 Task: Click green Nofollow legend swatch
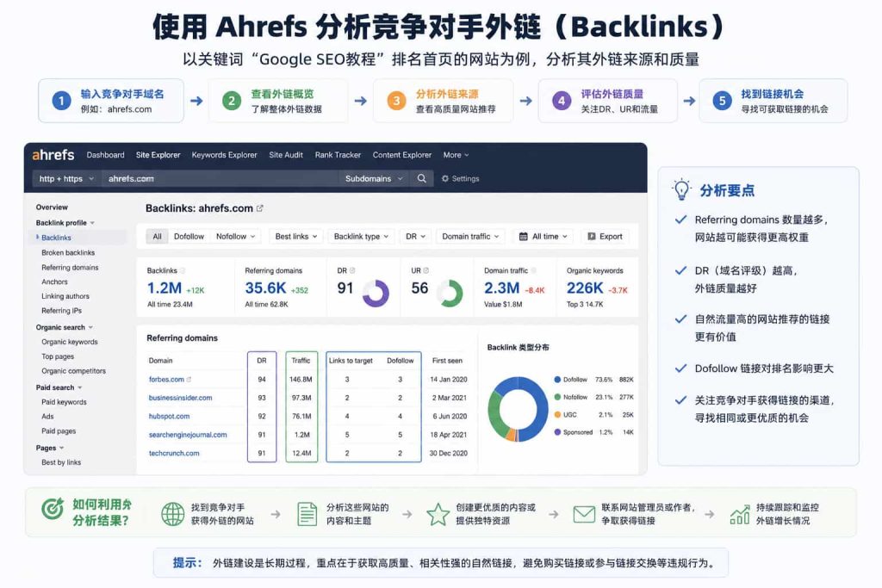pyautogui.click(x=557, y=397)
